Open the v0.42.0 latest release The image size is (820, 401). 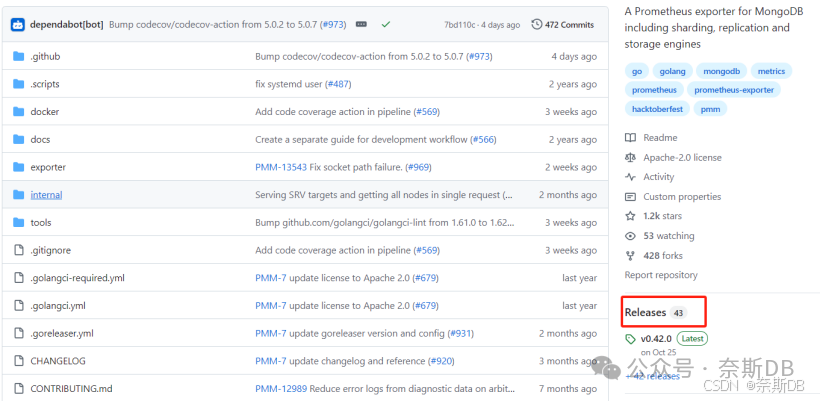tap(656, 339)
